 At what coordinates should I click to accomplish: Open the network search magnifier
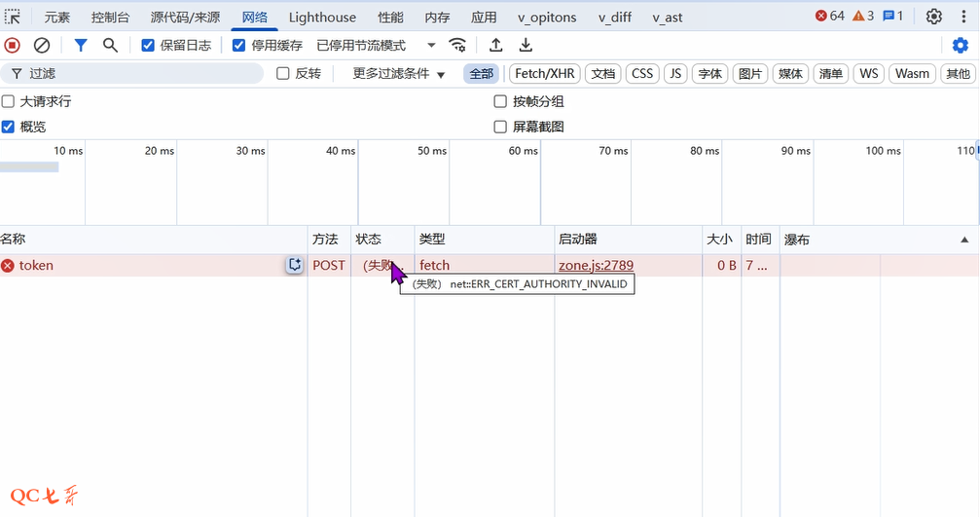110,45
